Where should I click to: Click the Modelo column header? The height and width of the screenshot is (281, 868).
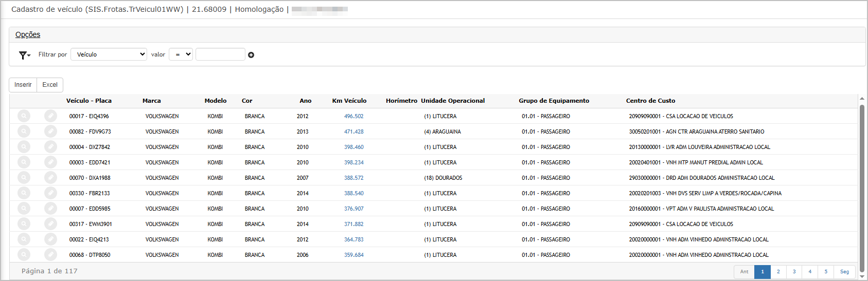[x=216, y=101]
